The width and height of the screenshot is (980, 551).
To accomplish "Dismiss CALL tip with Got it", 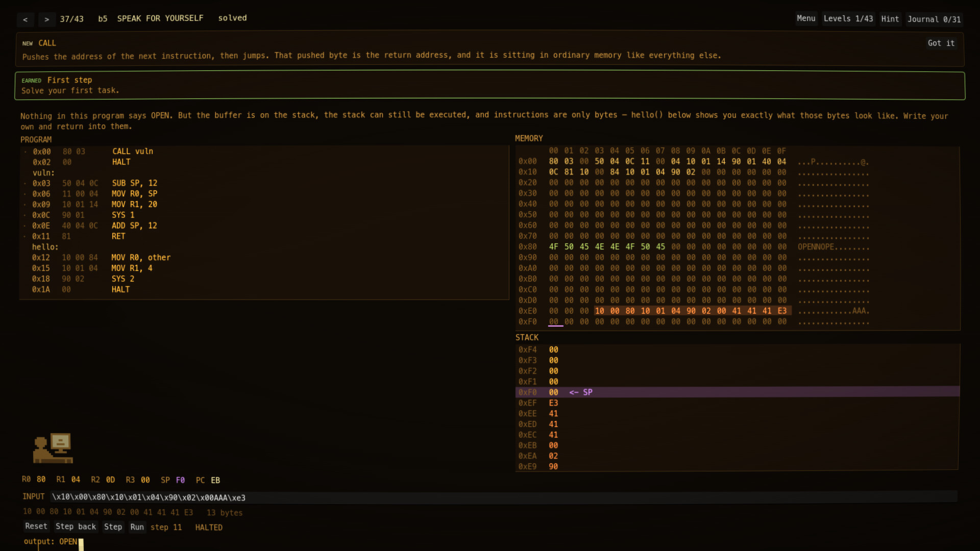I will click(x=941, y=43).
